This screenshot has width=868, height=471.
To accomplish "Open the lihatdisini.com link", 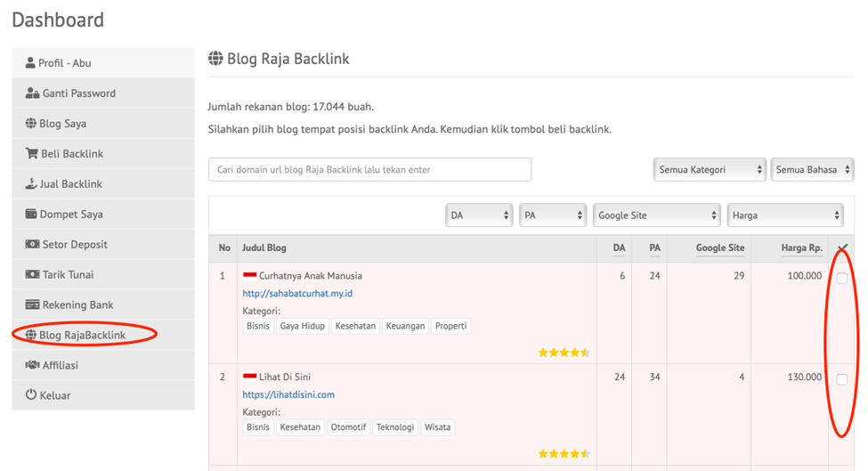I will (288, 394).
